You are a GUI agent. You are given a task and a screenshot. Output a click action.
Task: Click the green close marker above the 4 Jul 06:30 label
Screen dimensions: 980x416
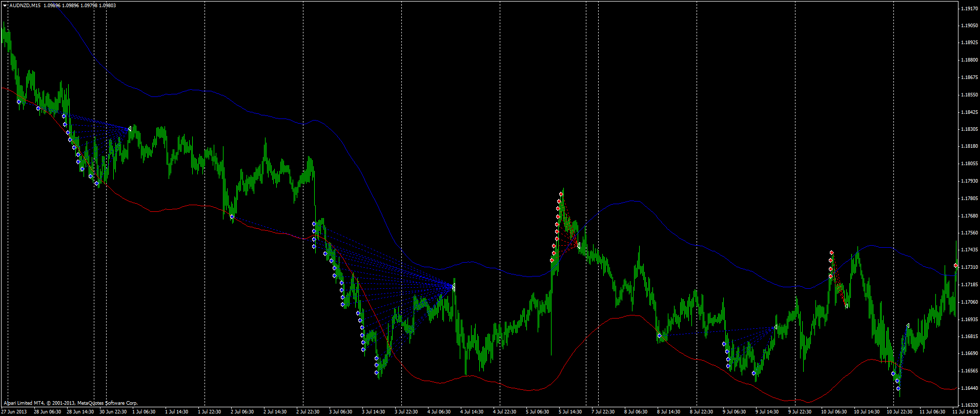(x=454, y=287)
